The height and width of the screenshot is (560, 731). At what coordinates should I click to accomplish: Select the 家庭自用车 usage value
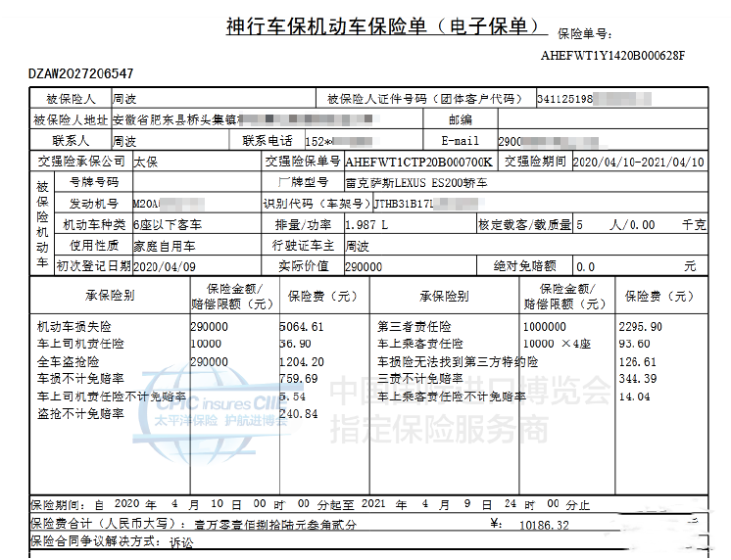coord(164,245)
